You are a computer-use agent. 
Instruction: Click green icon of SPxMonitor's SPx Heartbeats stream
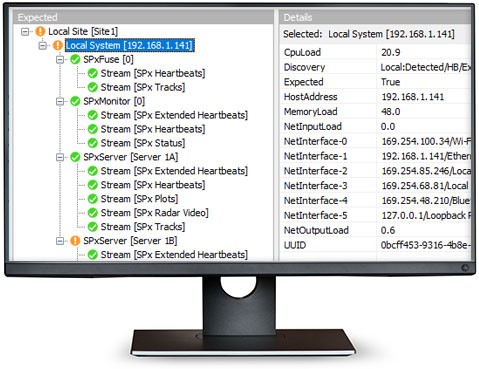93,129
